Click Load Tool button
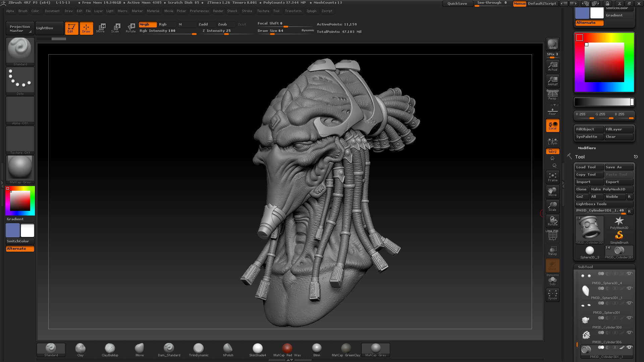 tap(589, 167)
